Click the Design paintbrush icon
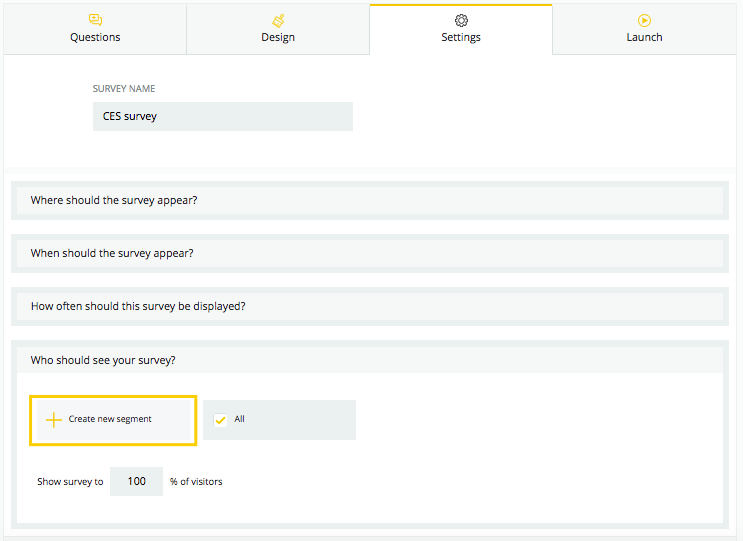743x541 pixels. coord(278,20)
